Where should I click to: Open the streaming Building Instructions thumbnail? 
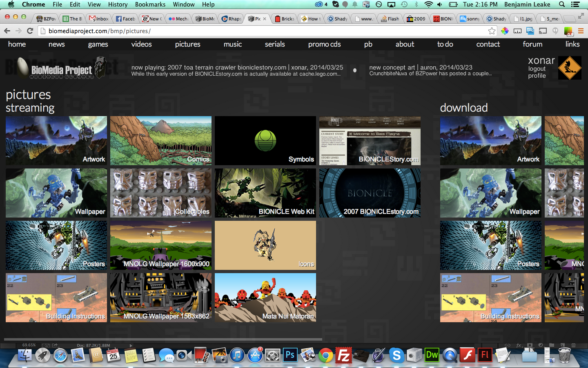[x=56, y=298]
